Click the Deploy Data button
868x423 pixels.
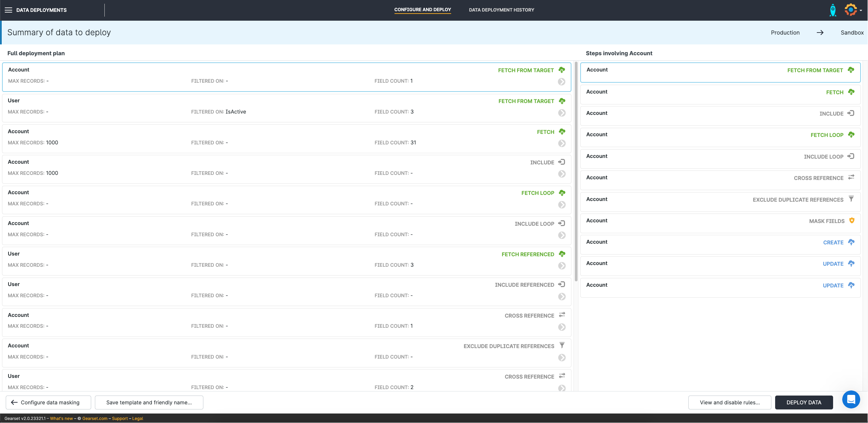(804, 402)
